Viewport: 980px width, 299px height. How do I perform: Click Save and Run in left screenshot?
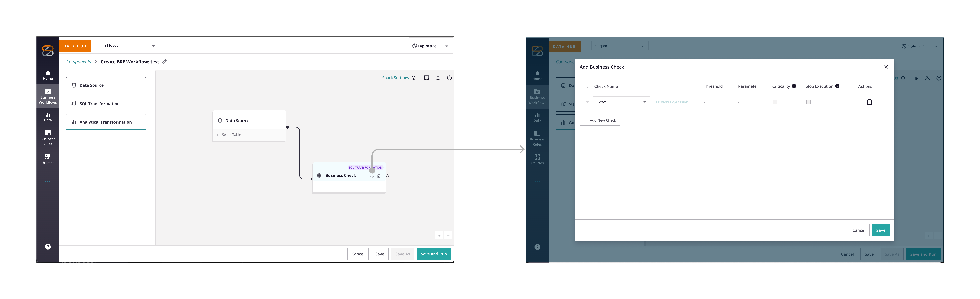pyautogui.click(x=434, y=254)
